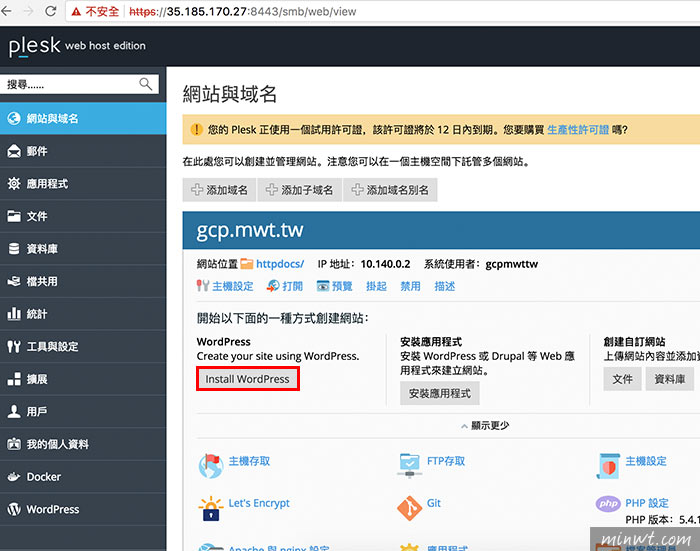Click the 添加子域名 button
This screenshot has width=700, height=551.
[x=300, y=190]
